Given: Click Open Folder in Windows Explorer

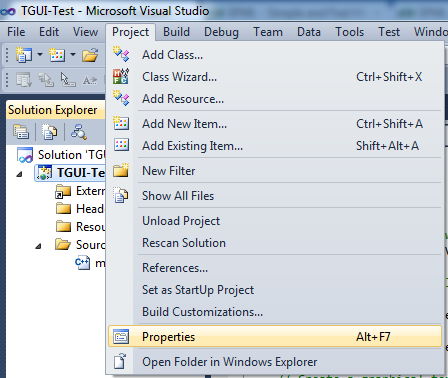Looking at the screenshot, I should (x=230, y=362).
